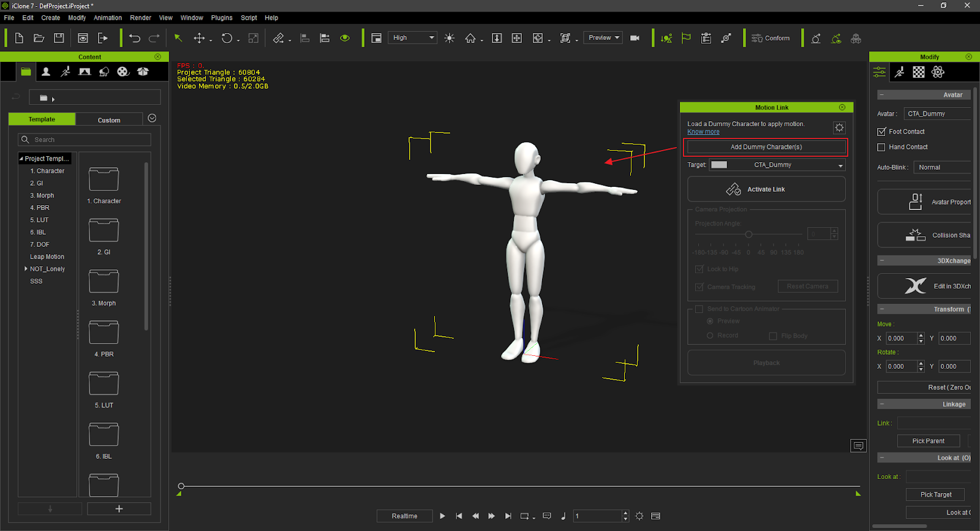Open the Motion Link settings gear
The width and height of the screenshot is (980, 531).
pyautogui.click(x=839, y=127)
